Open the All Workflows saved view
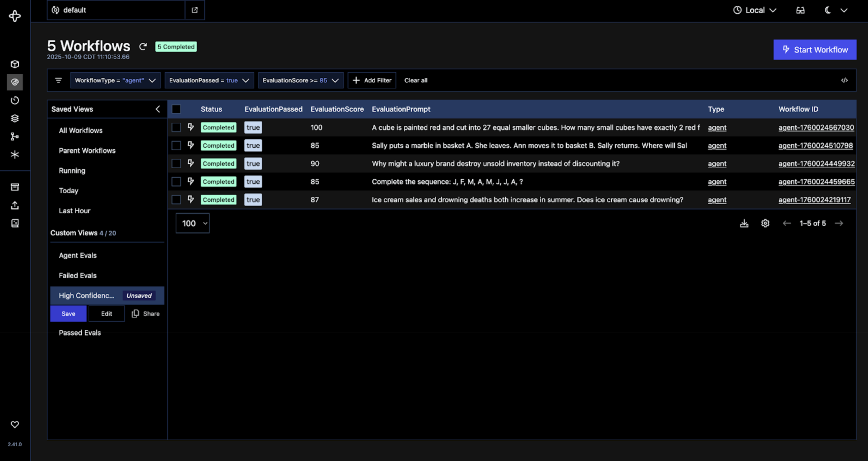868x461 pixels. click(81, 130)
